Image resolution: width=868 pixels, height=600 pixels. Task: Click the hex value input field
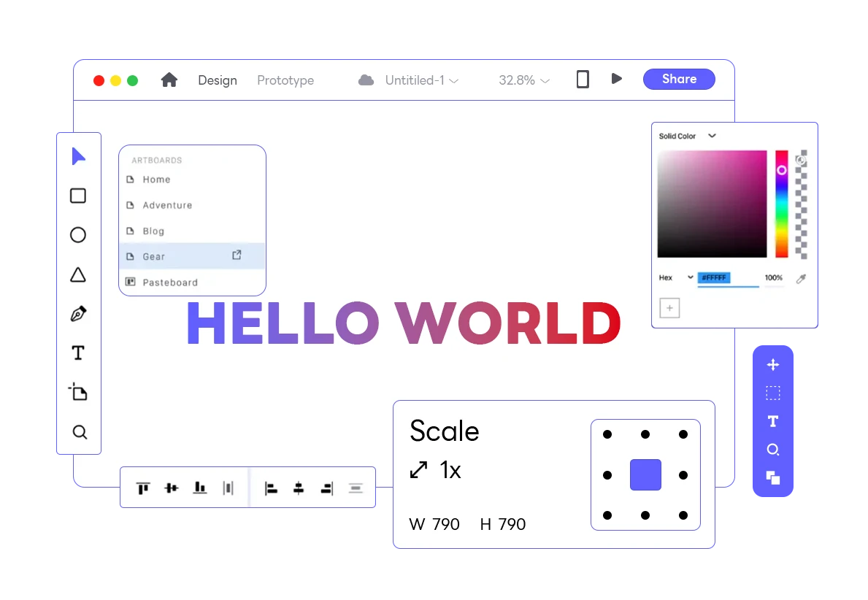click(x=728, y=278)
